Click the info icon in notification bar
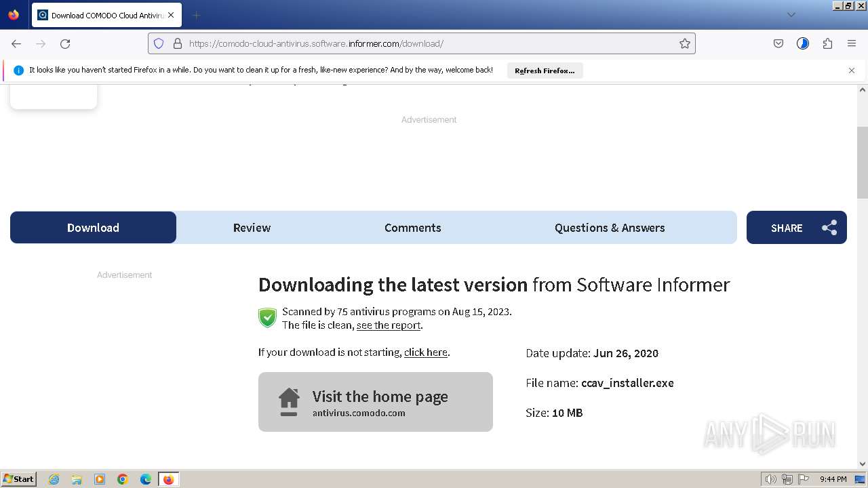868x488 pixels. (x=18, y=70)
